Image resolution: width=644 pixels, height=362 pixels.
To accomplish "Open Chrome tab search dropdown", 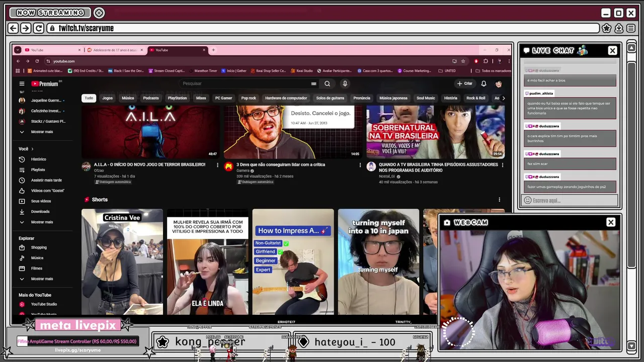I will coord(18,50).
